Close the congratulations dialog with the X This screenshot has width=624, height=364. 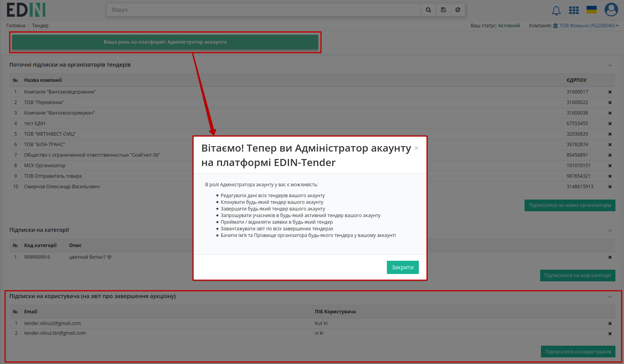[417, 148]
